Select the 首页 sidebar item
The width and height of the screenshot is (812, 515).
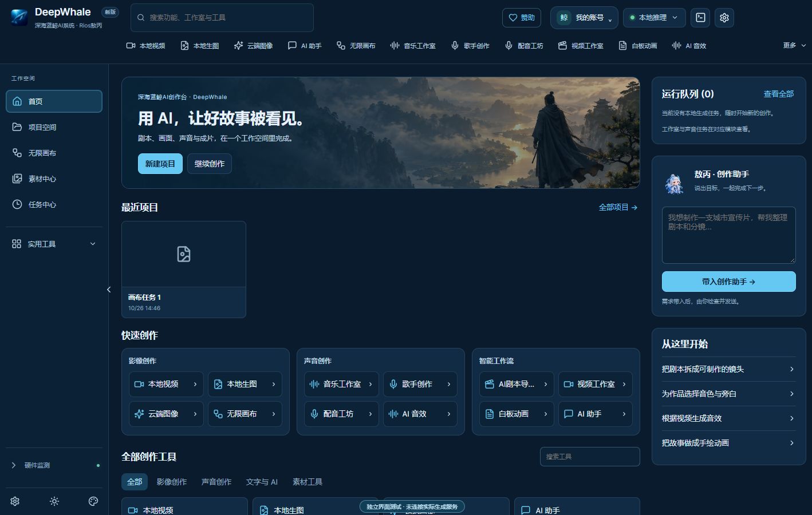[x=54, y=101]
